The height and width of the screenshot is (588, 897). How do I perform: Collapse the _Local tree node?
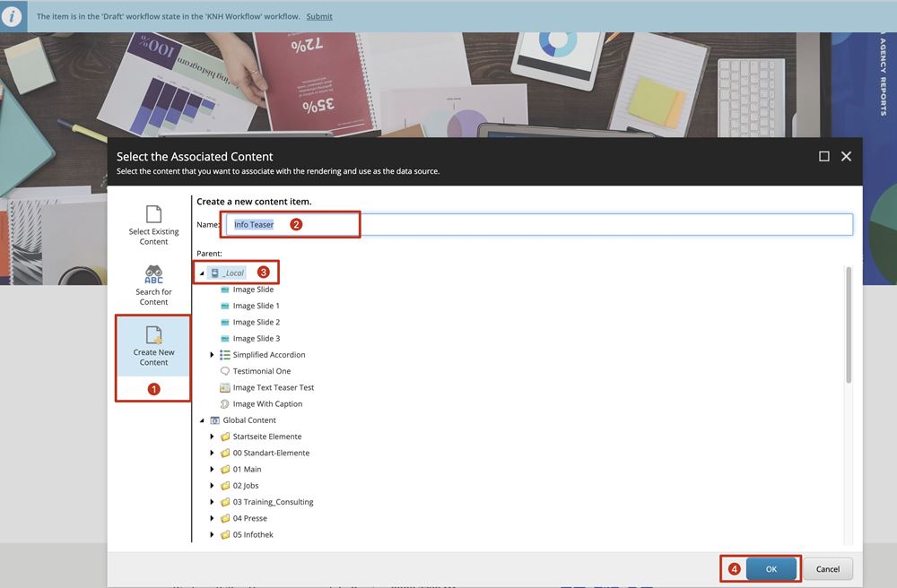click(202, 272)
